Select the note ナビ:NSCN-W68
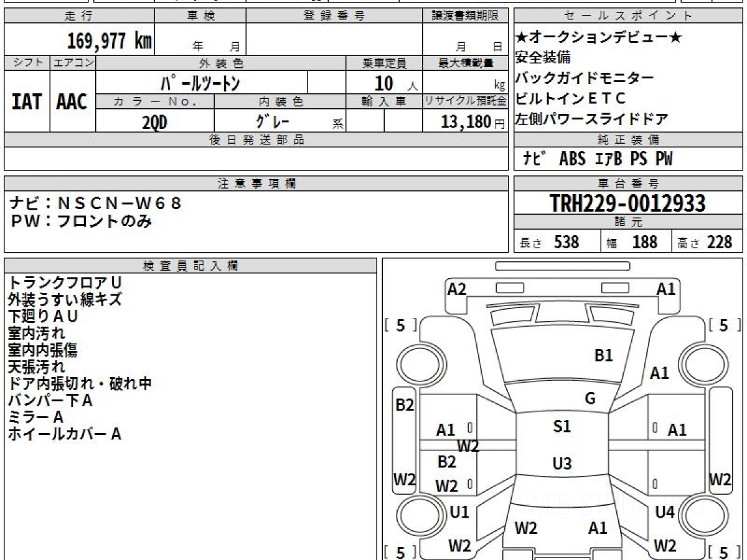The height and width of the screenshot is (560, 747). tap(97, 203)
